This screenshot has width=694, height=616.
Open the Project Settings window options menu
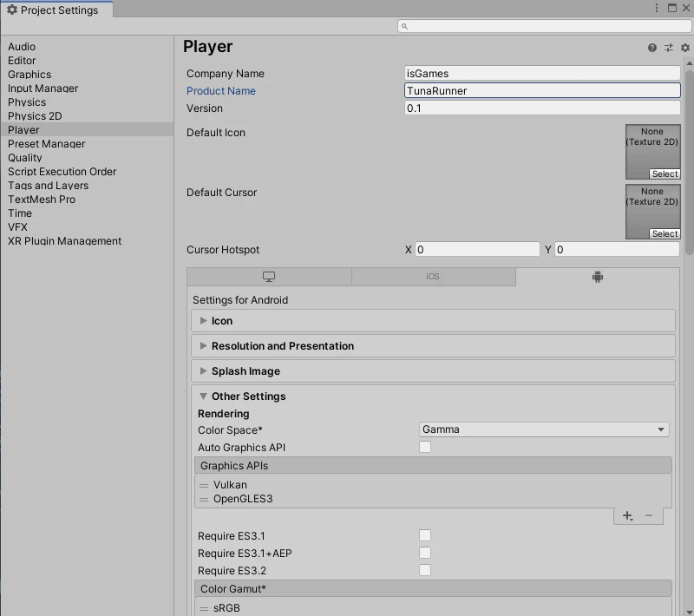(657, 8)
